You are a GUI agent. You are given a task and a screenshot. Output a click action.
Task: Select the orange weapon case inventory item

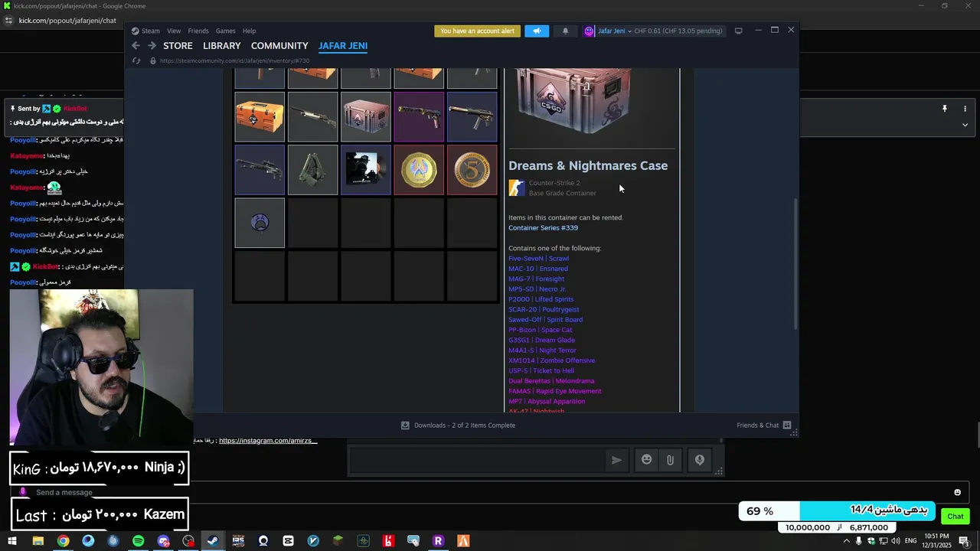coord(260,117)
